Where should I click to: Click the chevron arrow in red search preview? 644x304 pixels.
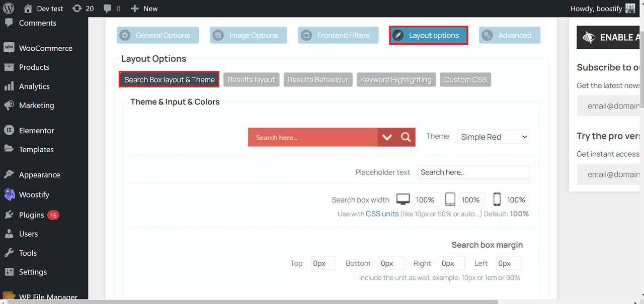(x=386, y=137)
